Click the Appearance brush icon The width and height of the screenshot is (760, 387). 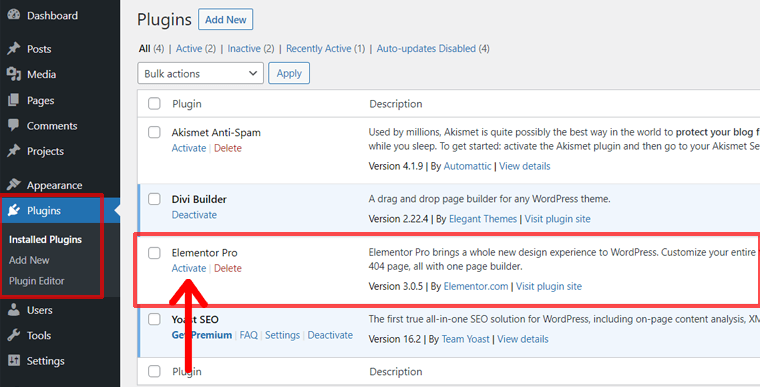click(14, 185)
